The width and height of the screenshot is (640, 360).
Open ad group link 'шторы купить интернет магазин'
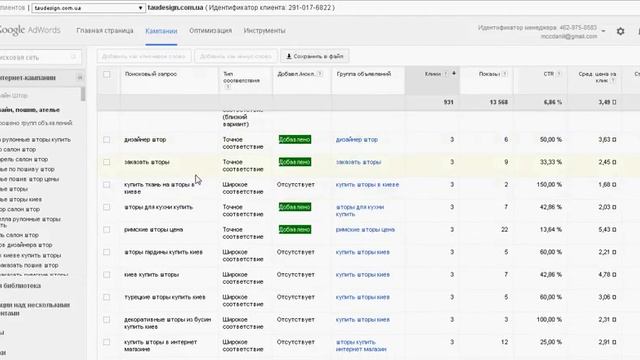pos(361,346)
